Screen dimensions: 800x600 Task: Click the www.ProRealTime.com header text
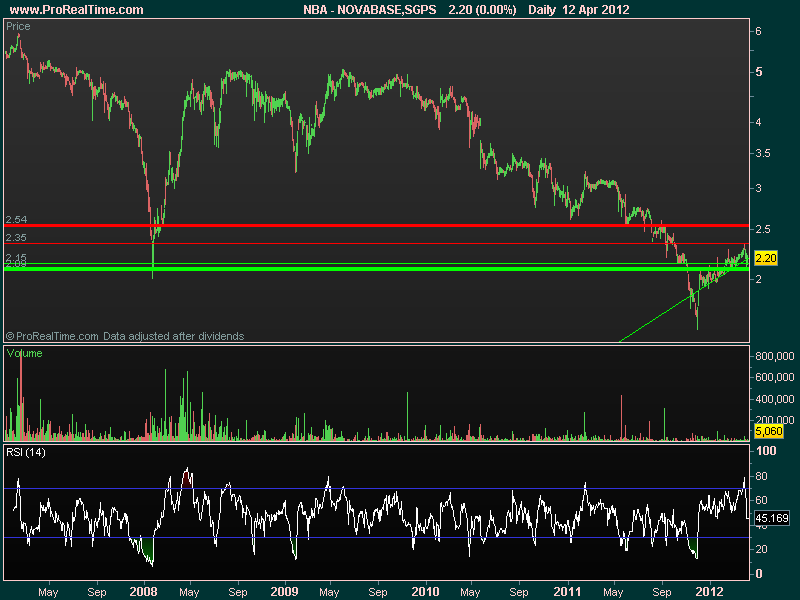tap(77, 10)
